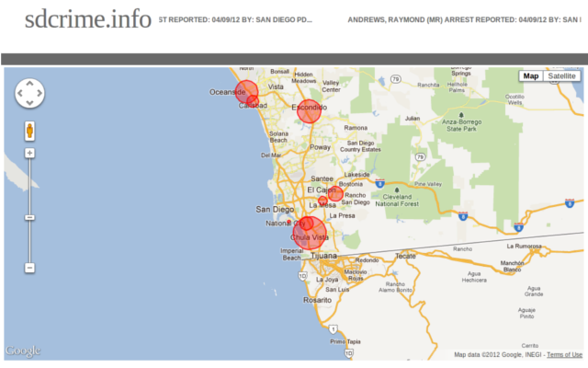Switch to Map view
Viewport: 588px width, 368px height.
(531, 75)
